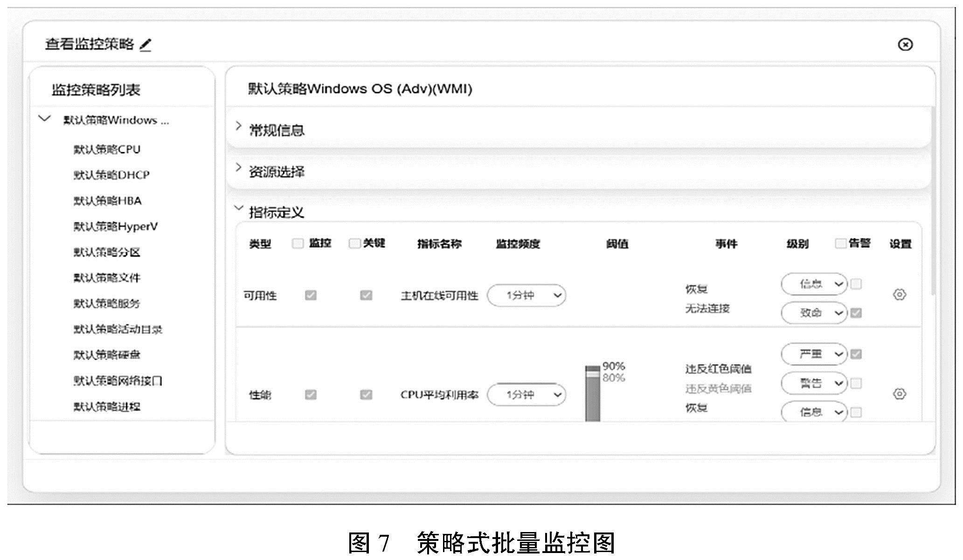
Task: Select 默认策略进程 in the policy list
Action: (x=107, y=407)
